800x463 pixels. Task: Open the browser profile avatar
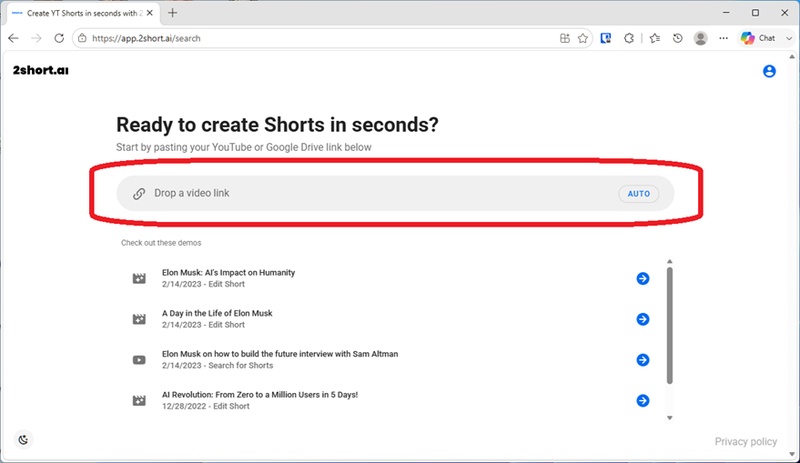pyautogui.click(x=701, y=38)
